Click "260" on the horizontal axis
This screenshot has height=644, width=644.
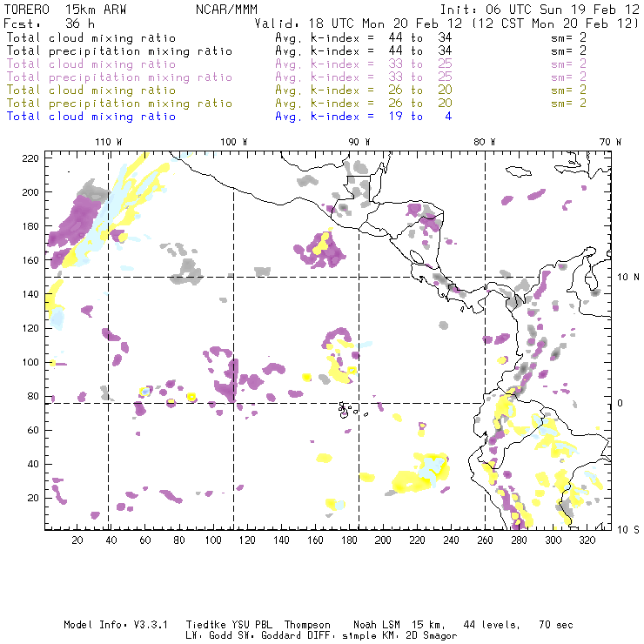click(x=485, y=540)
